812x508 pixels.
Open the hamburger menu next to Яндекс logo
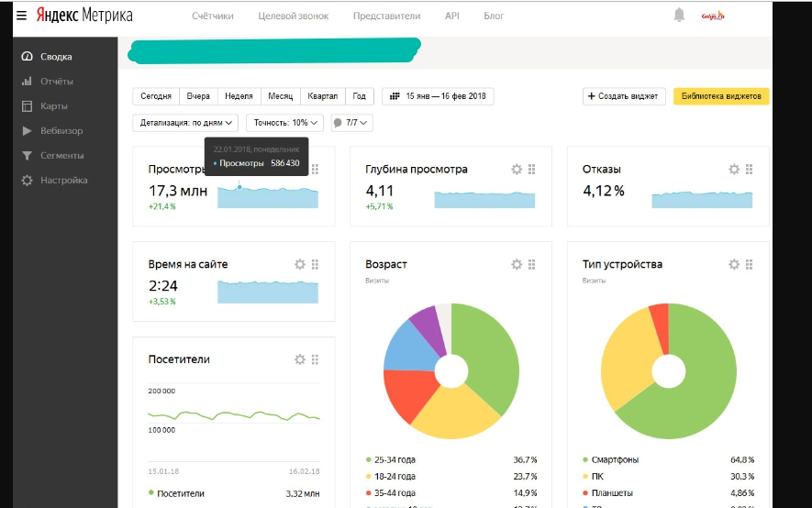tap(21, 16)
